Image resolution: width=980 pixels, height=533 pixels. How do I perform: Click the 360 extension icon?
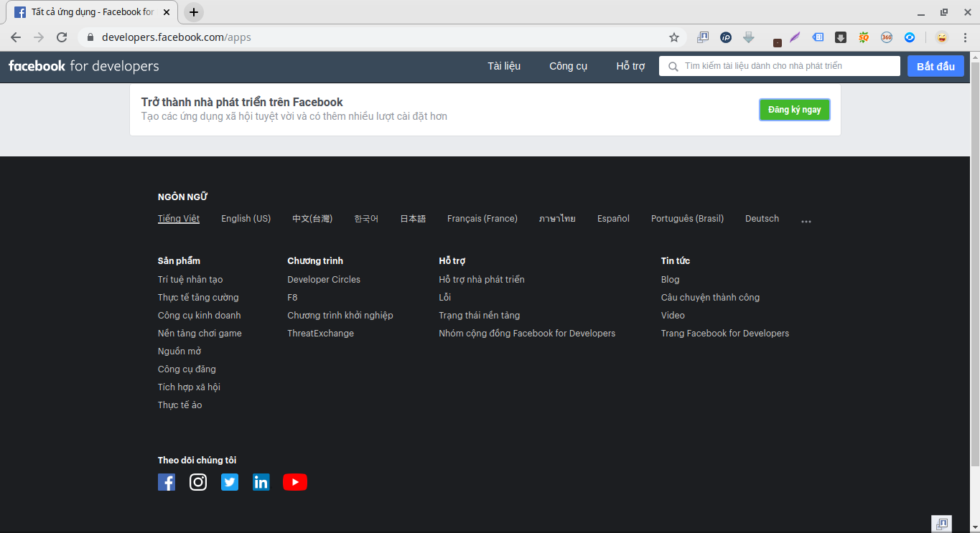pyautogui.click(x=887, y=37)
